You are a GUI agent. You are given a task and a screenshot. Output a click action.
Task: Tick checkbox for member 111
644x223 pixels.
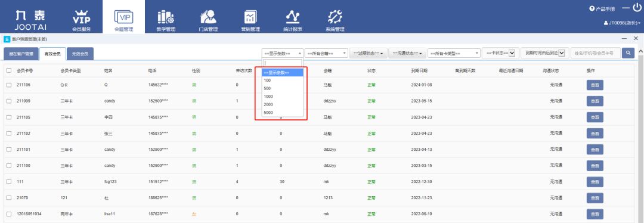point(9,181)
